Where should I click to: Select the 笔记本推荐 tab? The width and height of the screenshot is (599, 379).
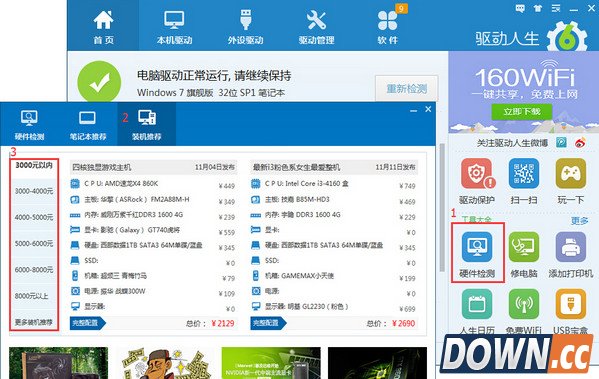87,125
